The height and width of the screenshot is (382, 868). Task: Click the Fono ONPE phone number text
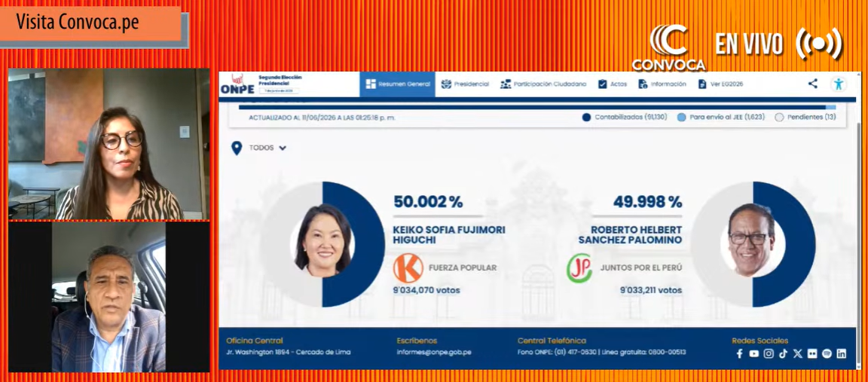tap(602, 352)
